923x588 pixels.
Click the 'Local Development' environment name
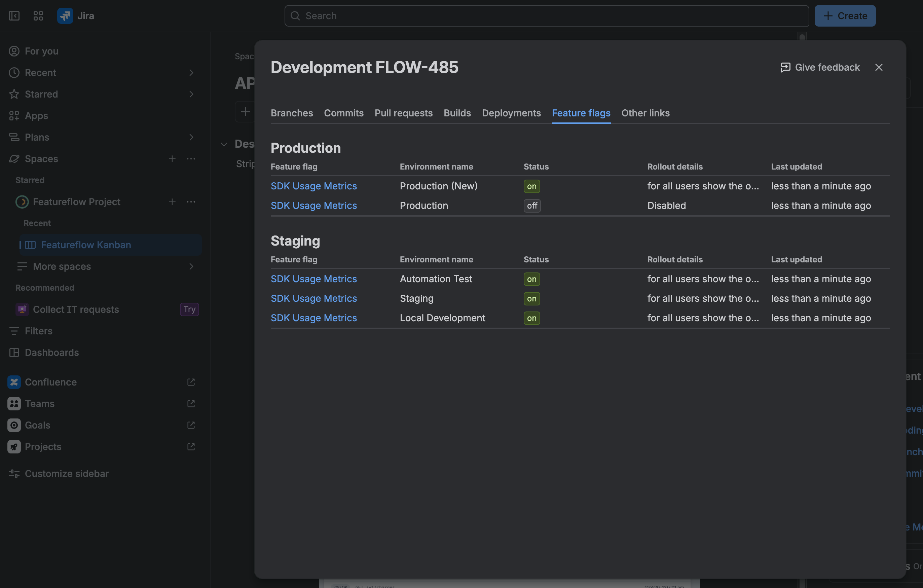pyautogui.click(x=442, y=318)
